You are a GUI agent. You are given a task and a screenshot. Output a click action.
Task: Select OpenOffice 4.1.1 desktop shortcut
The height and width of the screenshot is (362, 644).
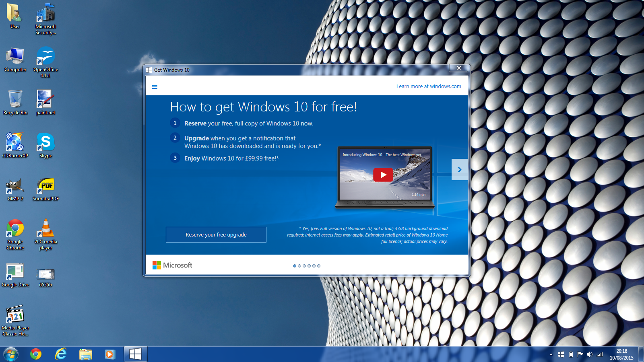tap(45, 62)
